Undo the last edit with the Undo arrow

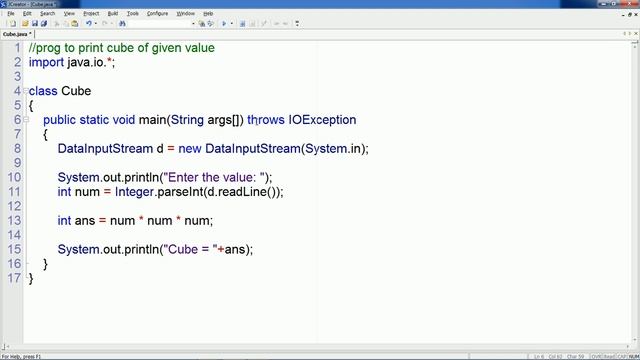(x=89, y=24)
